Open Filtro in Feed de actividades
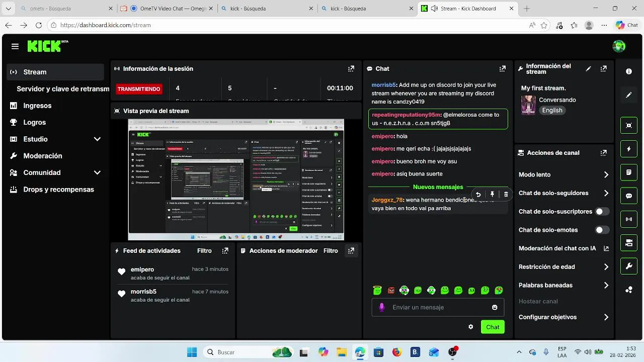This screenshot has width=644, height=362. 204,251
